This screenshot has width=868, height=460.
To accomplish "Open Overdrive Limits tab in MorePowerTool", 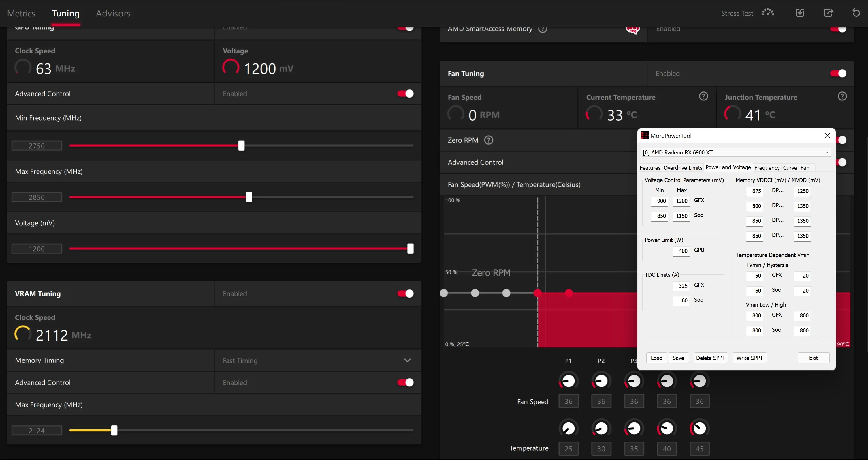I will tap(683, 168).
